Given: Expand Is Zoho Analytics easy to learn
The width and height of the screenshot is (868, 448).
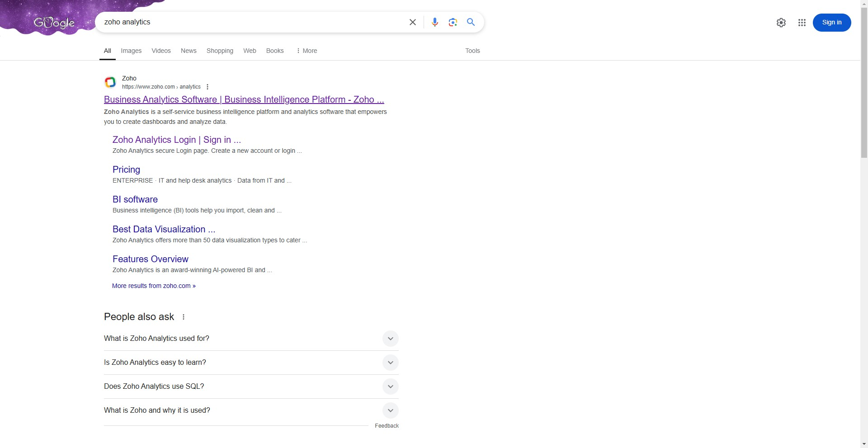Looking at the screenshot, I should (251, 363).
